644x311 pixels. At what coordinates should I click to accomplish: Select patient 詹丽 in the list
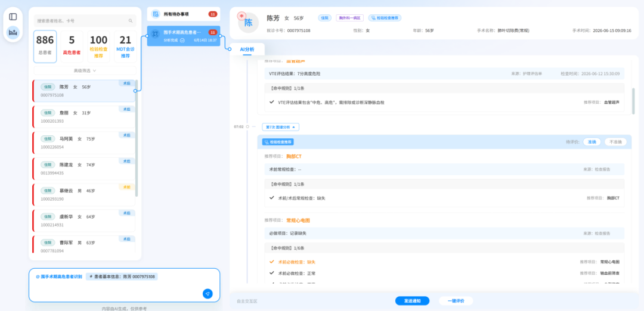point(84,117)
